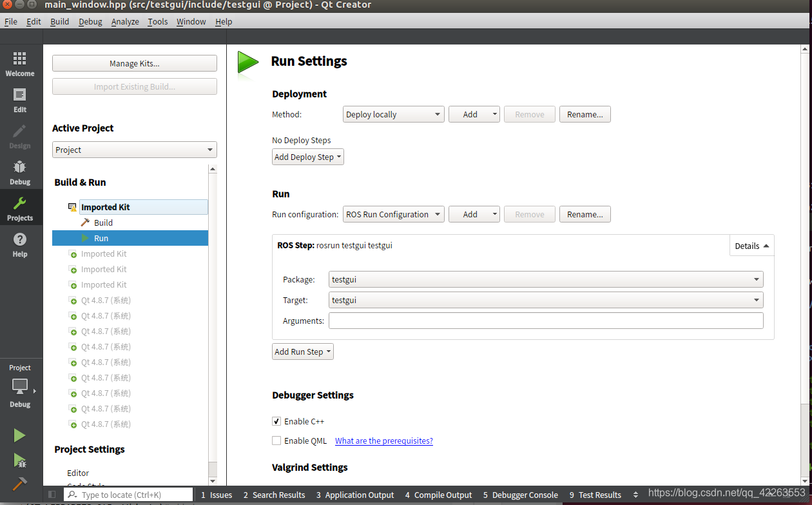812x505 pixels.
Task: Click the green play icon beside Run
Action: (85, 238)
